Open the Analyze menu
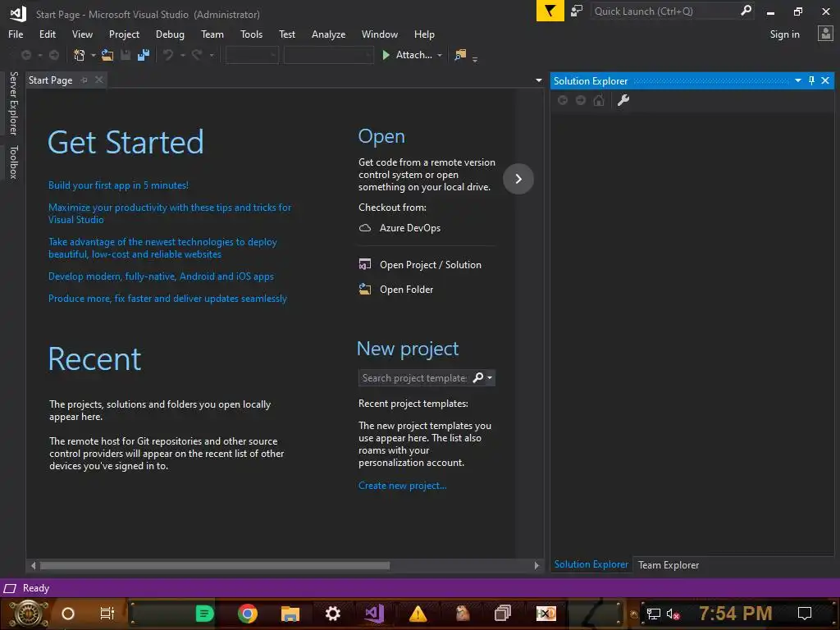840x630 pixels. pyautogui.click(x=328, y=34)
